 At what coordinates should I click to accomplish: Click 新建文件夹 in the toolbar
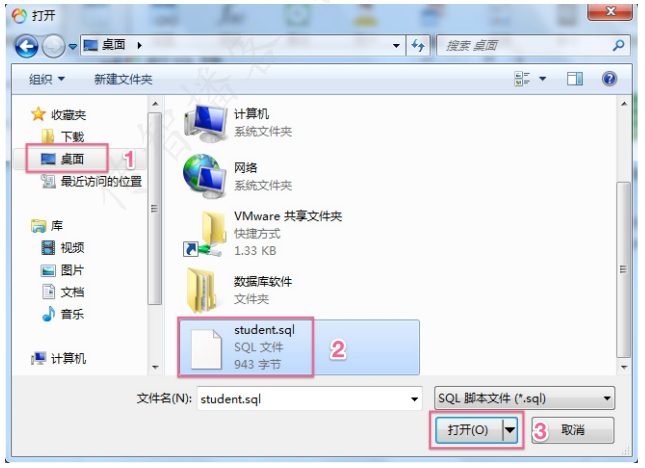(x=123, y=79)
